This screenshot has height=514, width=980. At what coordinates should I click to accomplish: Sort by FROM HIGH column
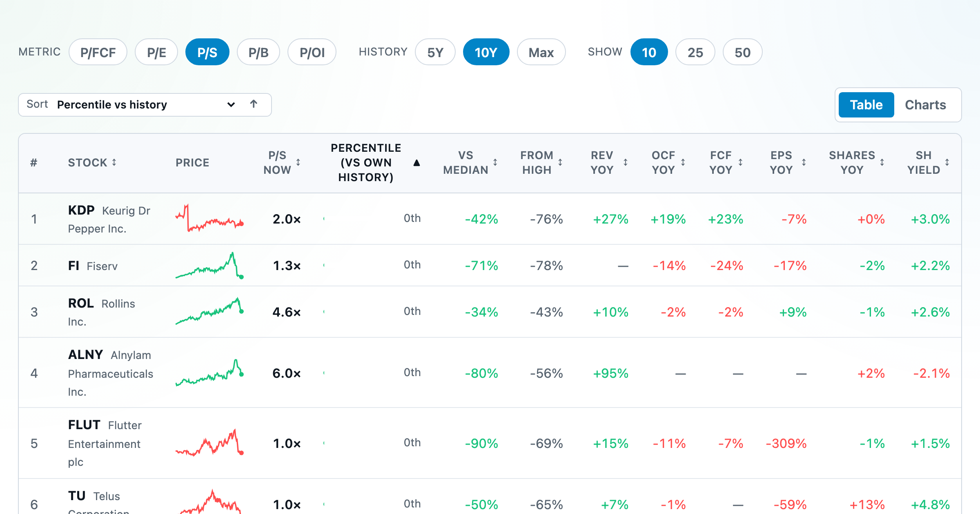pyautogui.click(x=541, y=162)
